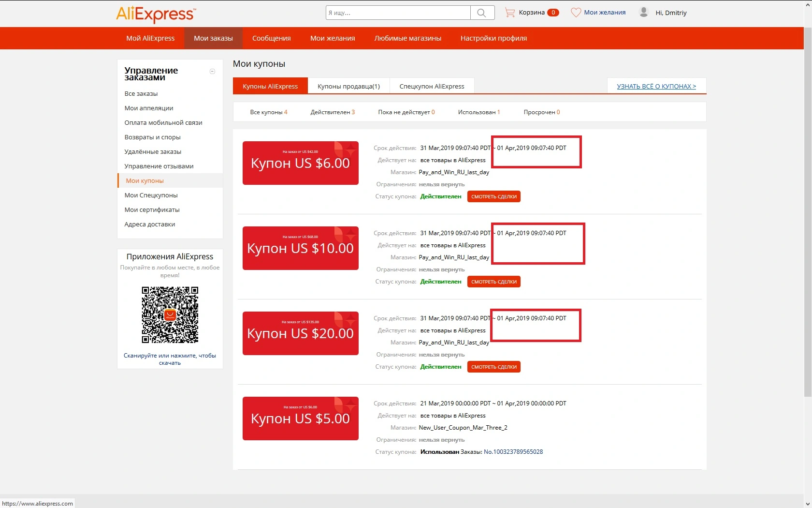Click the AliExpress logo

(156, 14)
